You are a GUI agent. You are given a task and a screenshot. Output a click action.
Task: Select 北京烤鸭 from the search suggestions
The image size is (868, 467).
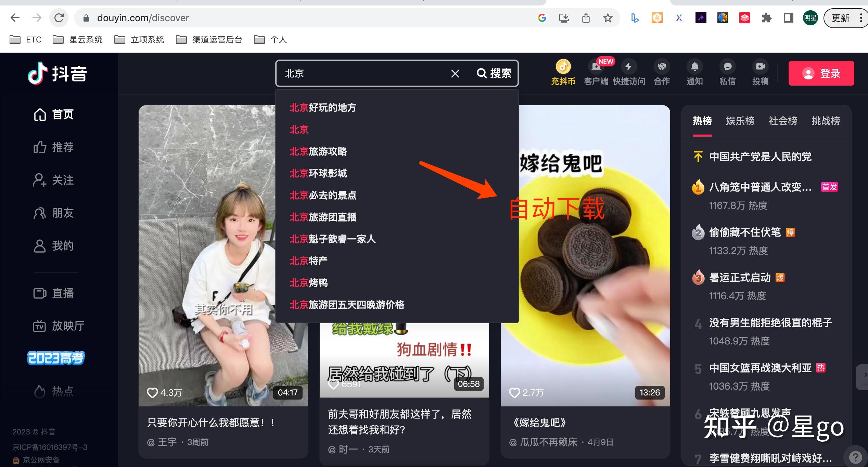308,283
